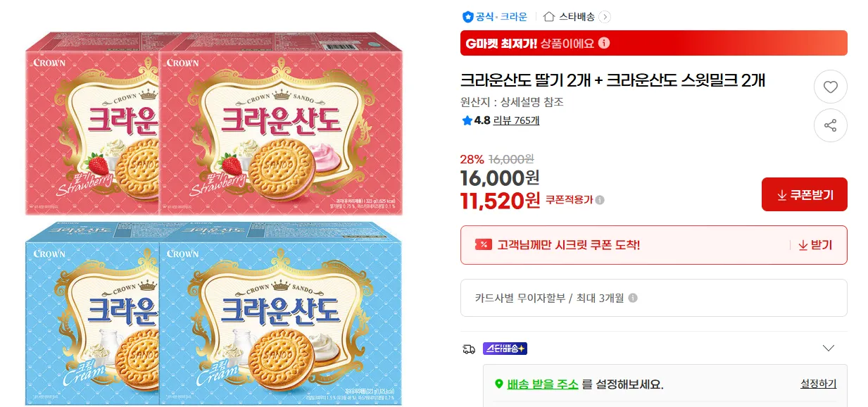Click the house icon beside 스타배송
Viewport: 868px width, 407px height.
[550, 17]
